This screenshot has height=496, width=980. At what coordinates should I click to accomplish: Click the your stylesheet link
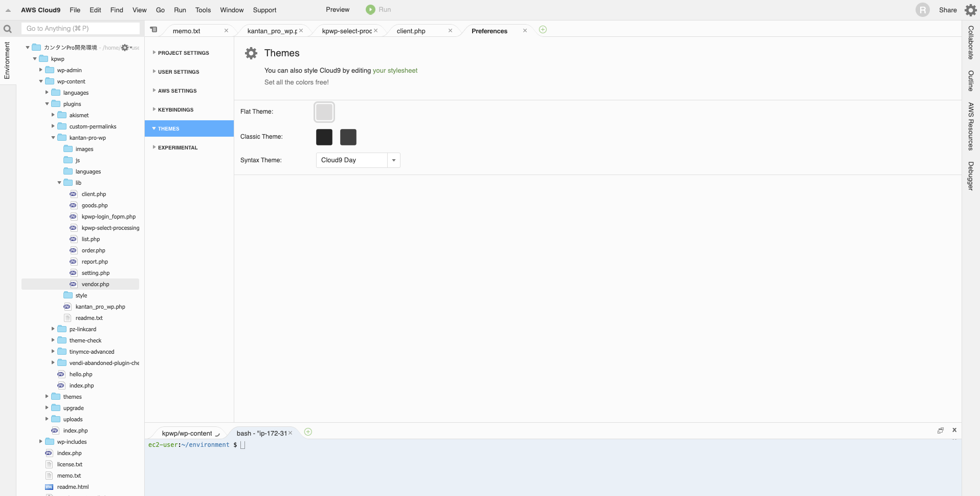point(395,71)
